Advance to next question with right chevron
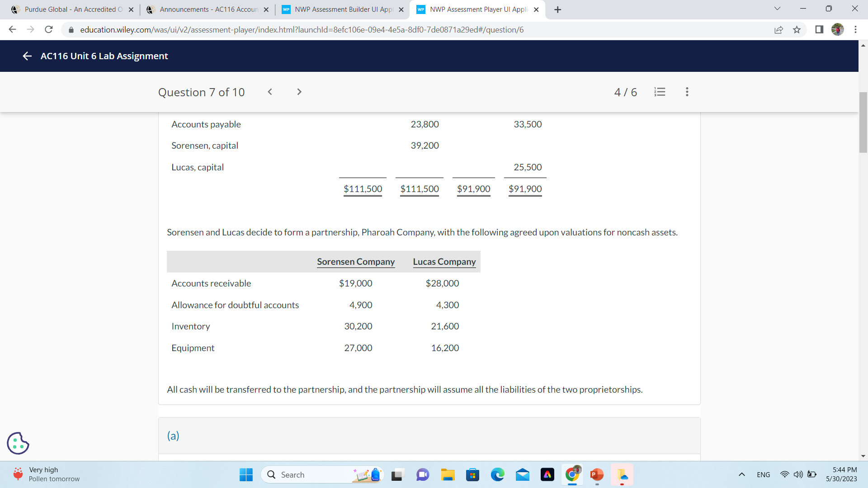The width and height of the screenshot is (868, 488). click(299, 92)
